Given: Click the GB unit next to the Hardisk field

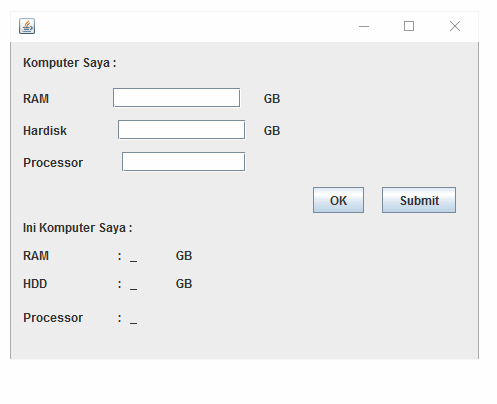Looking at the screenshot, I should [x=272, y=131].
